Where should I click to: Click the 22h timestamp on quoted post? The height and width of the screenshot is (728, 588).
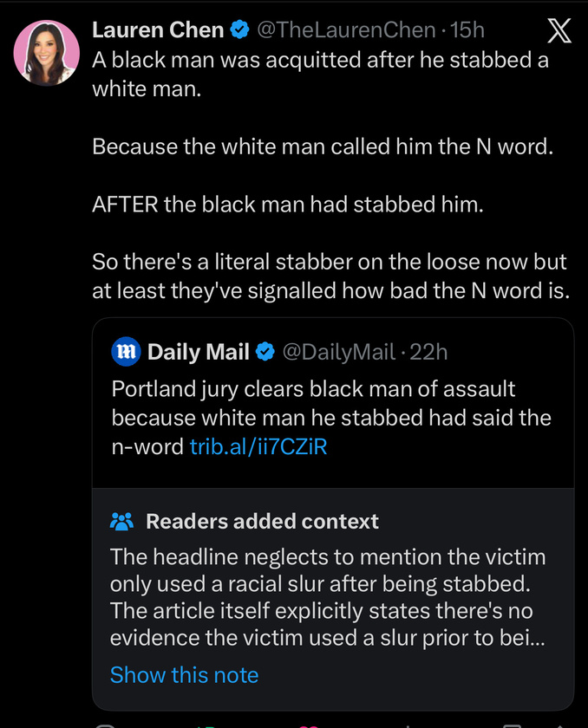pos(428,352)
